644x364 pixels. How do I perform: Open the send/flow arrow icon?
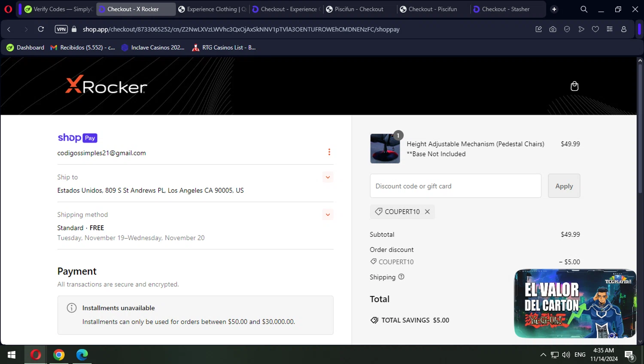point(581,29)
